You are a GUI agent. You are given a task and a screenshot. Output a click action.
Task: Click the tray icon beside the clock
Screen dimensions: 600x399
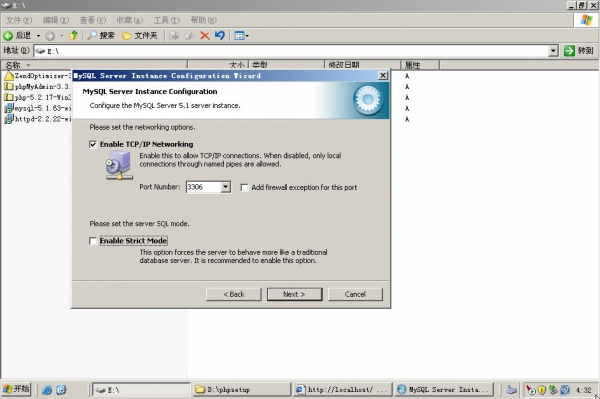tap(565, 390)
